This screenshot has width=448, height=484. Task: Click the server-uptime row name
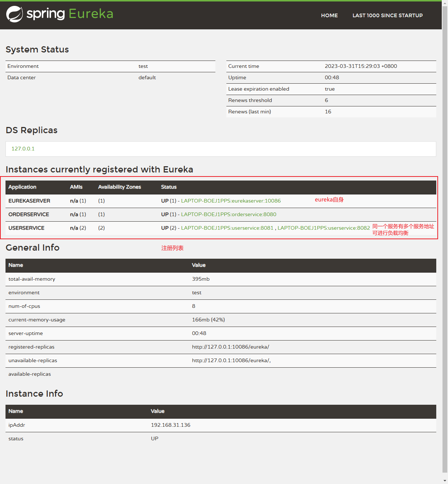[x=26, y=333]
